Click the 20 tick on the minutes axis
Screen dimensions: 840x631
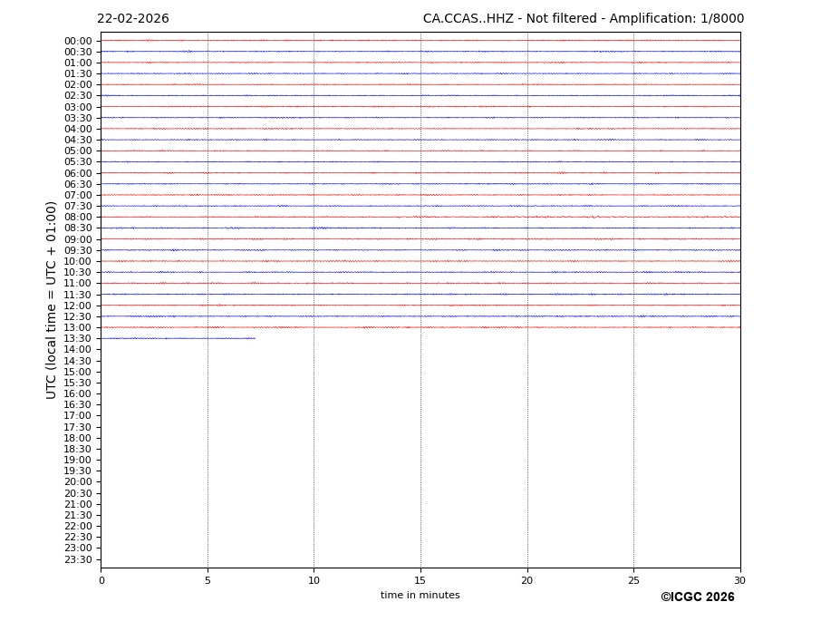point(527,580)
